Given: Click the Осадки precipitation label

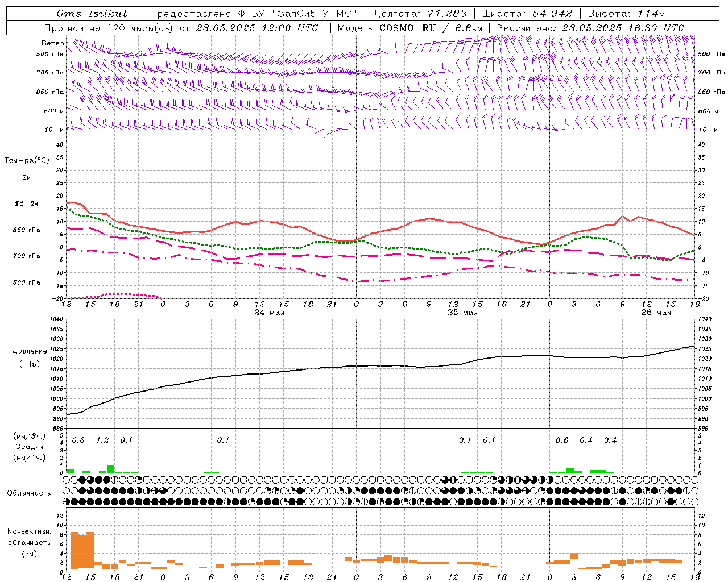Looking at the screenshot, I should tap(29, 447).
